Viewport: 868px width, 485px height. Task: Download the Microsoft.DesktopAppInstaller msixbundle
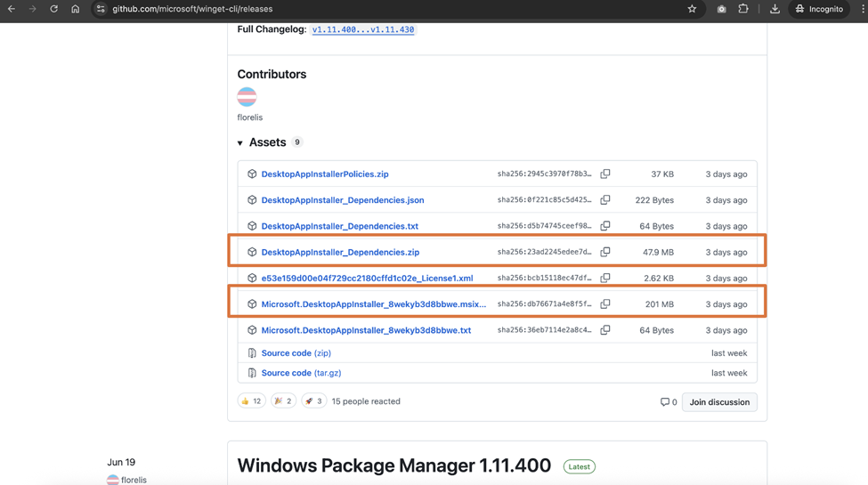coord(374,304)
